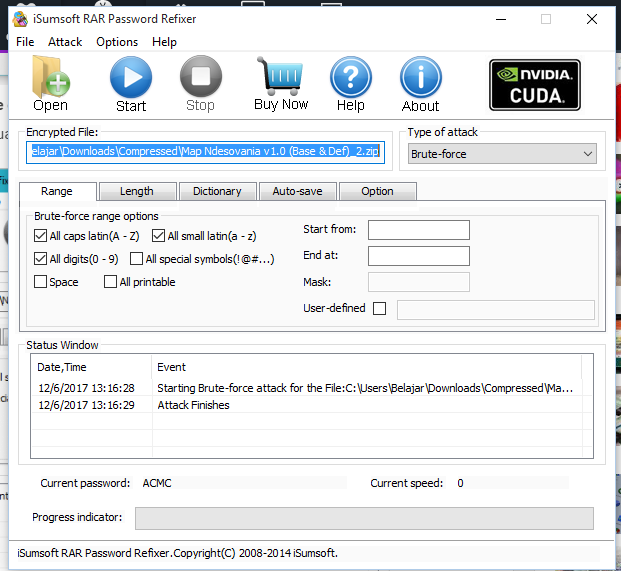Viewport: 621px width, 571px height.
Task: Close the iSumsoft RAR Password Refixer window
Action: pos(592,19)
